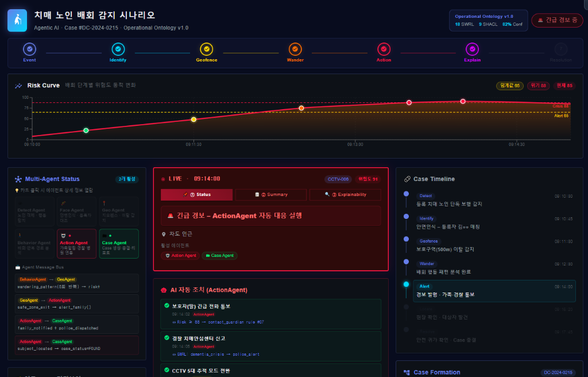588x377 pixels.
Task: Click the walking person app logo icon
Action: (x=17, y=20)
